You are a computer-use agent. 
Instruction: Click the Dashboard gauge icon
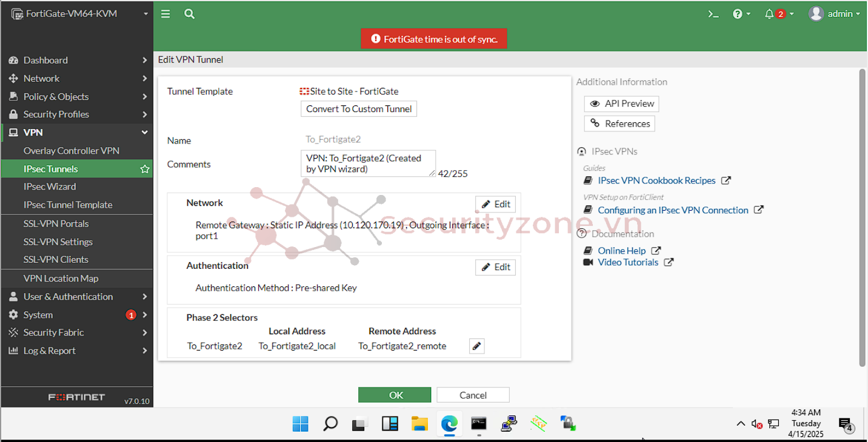point(13,61)
